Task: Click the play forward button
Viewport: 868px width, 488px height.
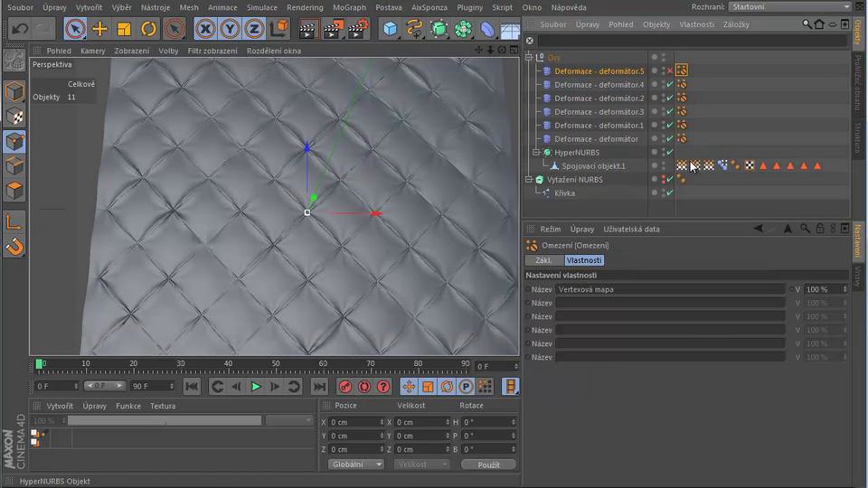Action: [256, 387]
